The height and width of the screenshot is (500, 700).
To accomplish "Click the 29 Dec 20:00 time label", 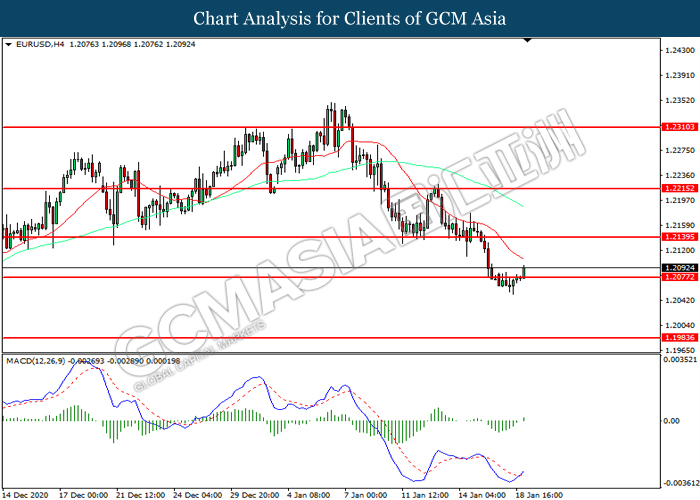I will (x=254, y=495).
